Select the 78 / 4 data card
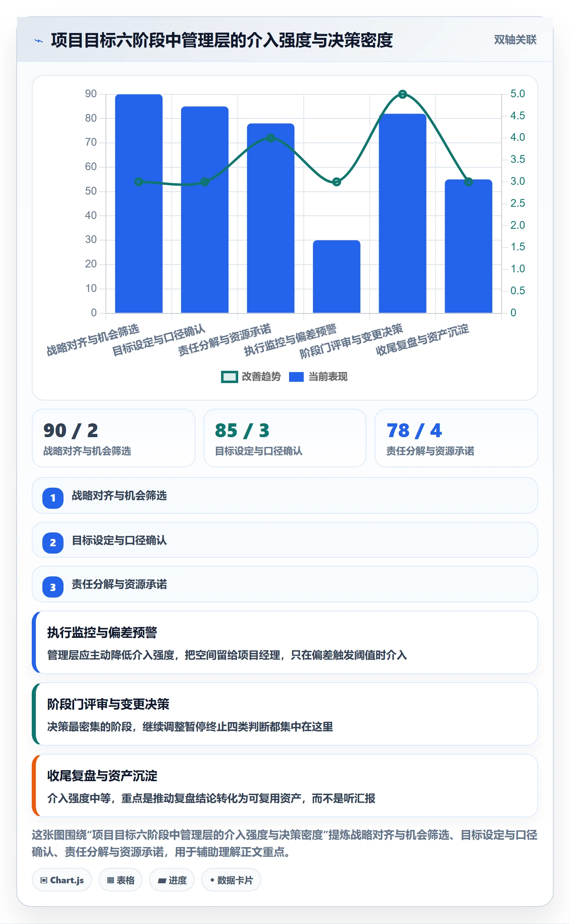 (x=456, y=438)
